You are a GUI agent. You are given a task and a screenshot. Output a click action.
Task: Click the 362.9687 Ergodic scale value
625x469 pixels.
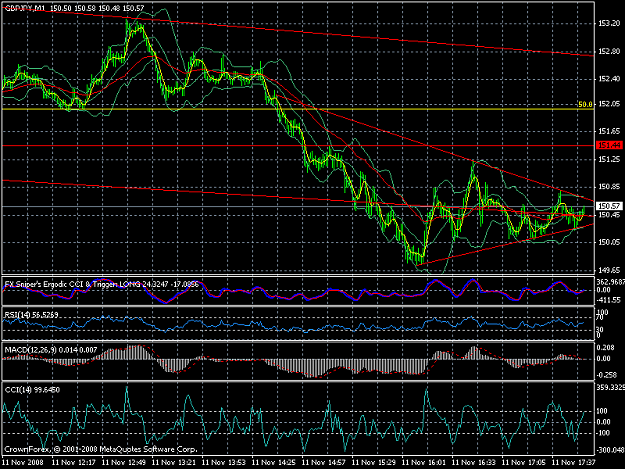[610, 282]
